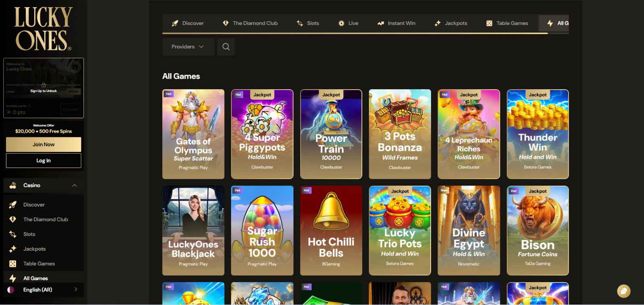
Task: Click the Hot badge on Hot Chilli Bells
Action: [307, 190]
